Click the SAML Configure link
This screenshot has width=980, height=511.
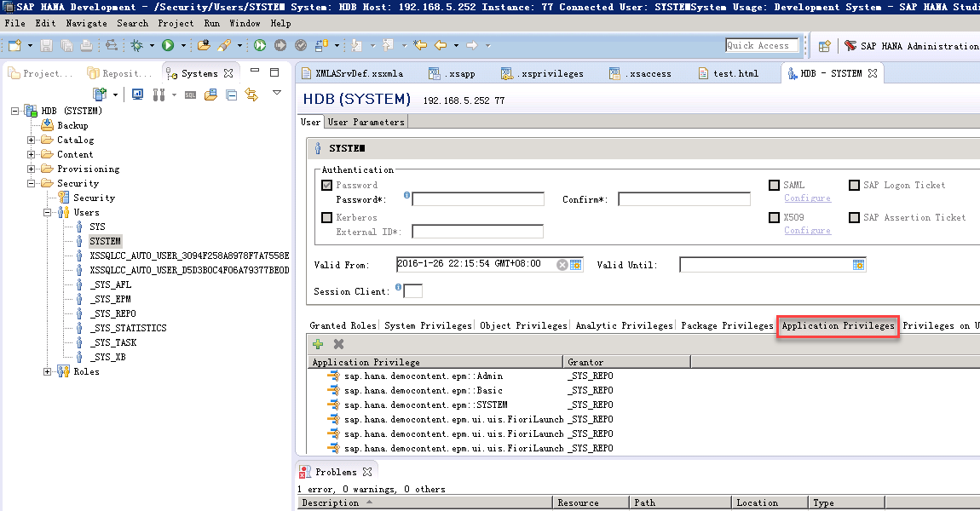[808, 198]
